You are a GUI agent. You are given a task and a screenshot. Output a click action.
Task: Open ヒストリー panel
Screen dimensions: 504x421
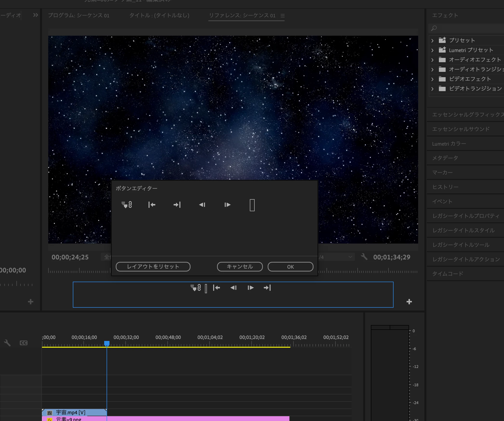pyautogui.click(x=445, y=187)
